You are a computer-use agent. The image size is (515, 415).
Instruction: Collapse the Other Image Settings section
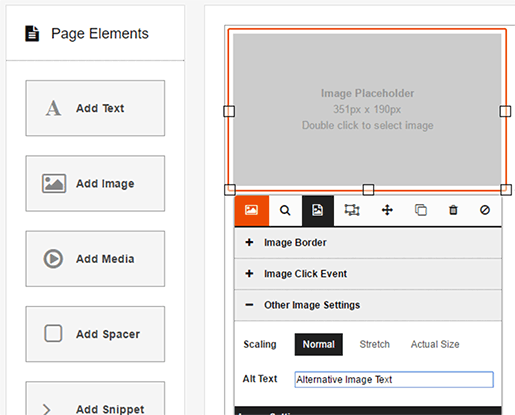(368, 305)
